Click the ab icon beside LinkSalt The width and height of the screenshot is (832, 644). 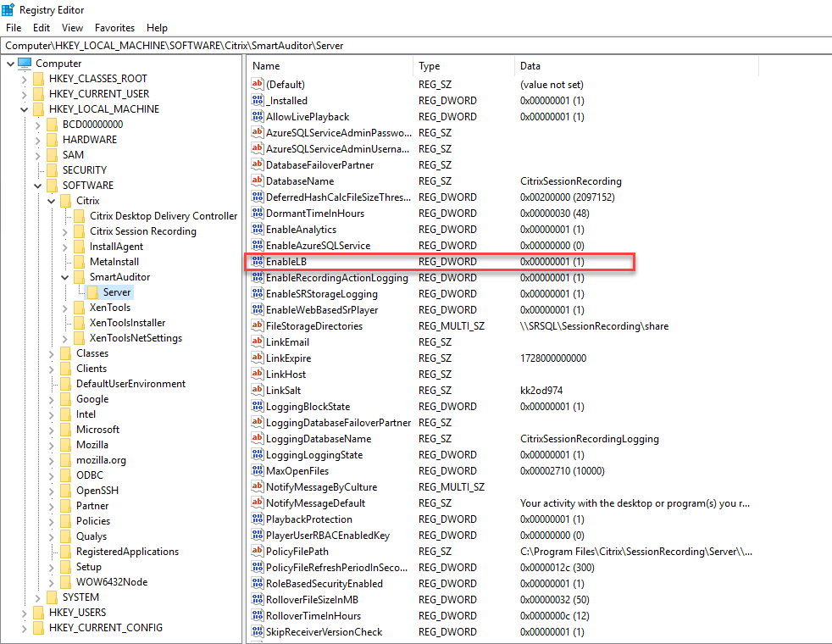256,390
